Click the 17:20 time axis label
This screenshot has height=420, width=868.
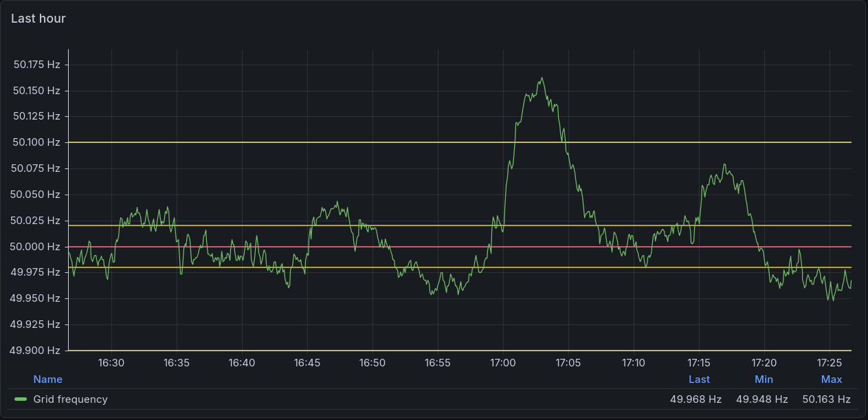764,362
